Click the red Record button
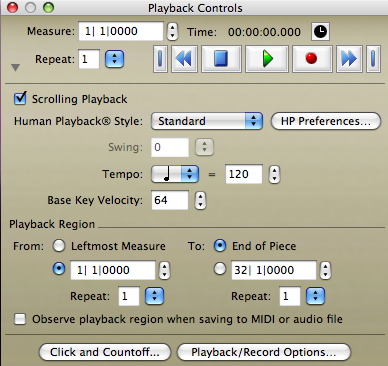The image size is (388, 366). tap(312, 59)
